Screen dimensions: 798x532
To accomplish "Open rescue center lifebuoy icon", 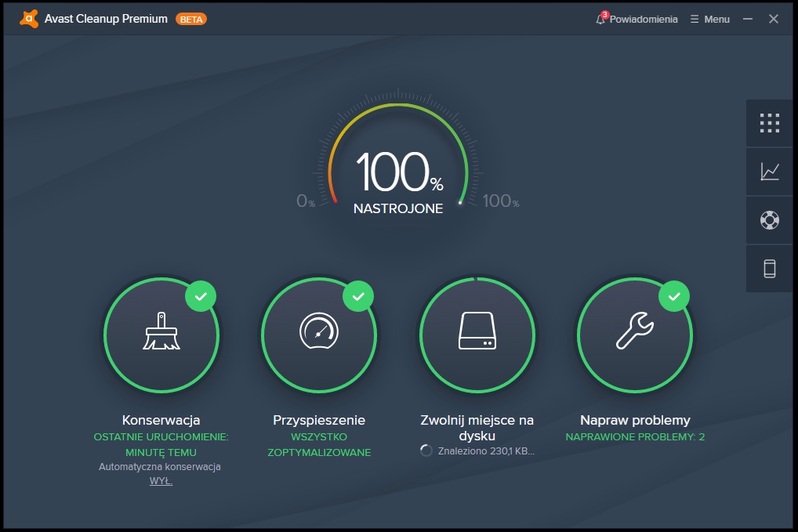I will tap(770, 220).
